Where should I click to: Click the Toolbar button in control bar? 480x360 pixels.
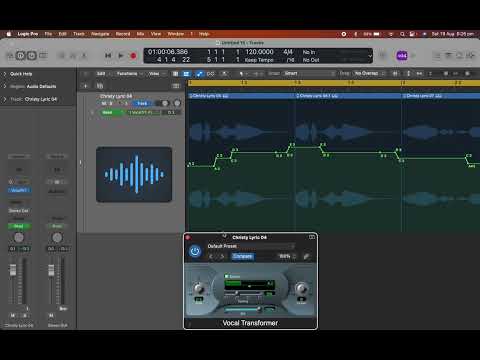(x=43, y=56)
